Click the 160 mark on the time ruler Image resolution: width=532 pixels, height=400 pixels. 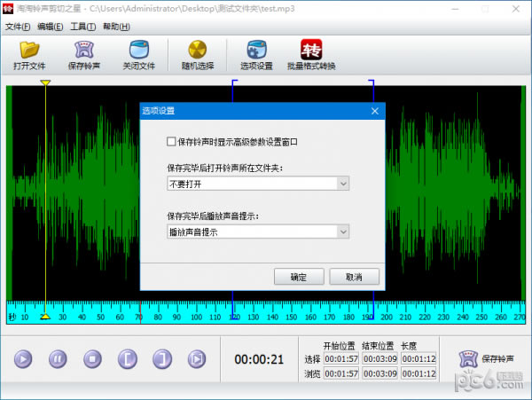tap(310, 318)
